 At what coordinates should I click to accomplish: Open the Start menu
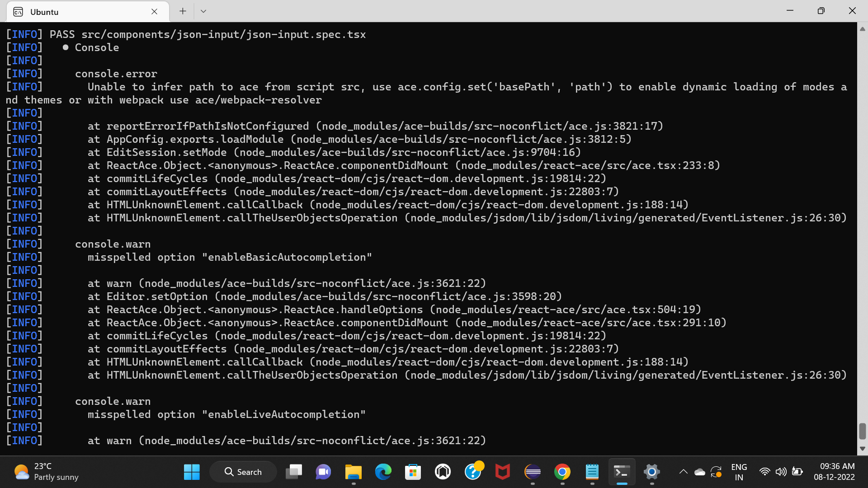(x=192, y=471)
